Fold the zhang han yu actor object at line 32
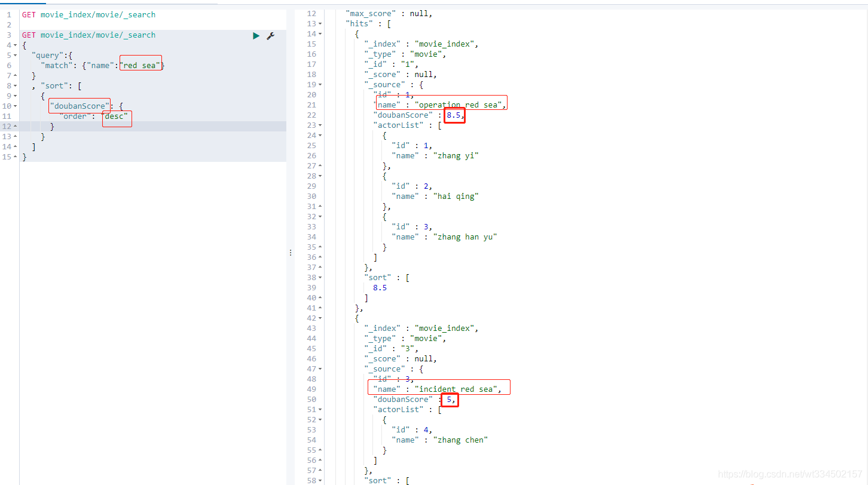Viewport: 868px width, 485px height. pos(320,217)
